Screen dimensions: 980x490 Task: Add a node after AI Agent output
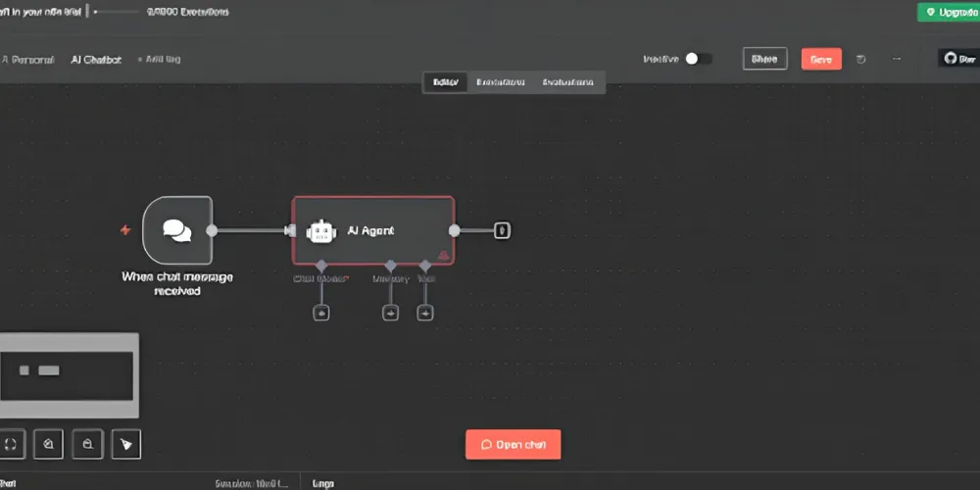[502, 230]
